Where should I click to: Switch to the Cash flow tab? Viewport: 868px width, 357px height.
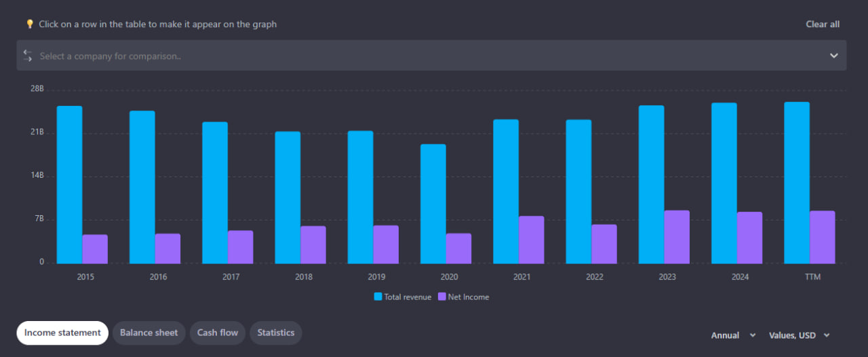coord(218,333)
